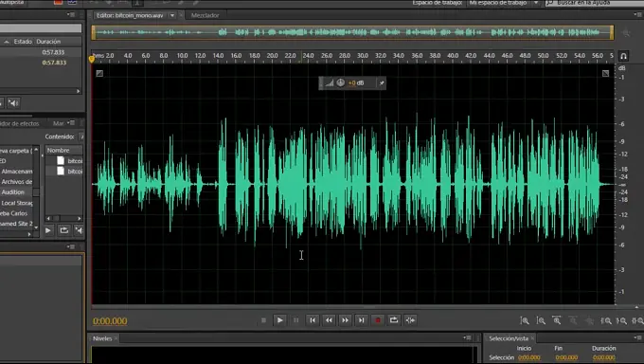Click square icon at waveform top-left corner
The width and height of the screenshot is (644, 364).
(x=99, y=73)
